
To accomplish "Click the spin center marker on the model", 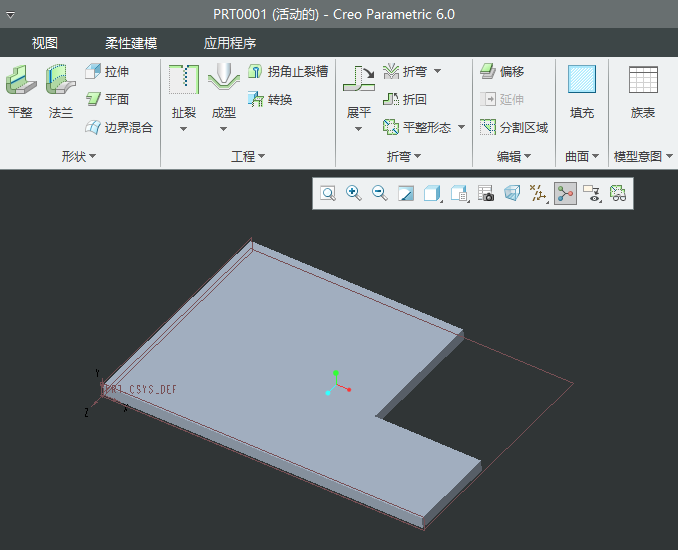I will [x=338, y=383].
